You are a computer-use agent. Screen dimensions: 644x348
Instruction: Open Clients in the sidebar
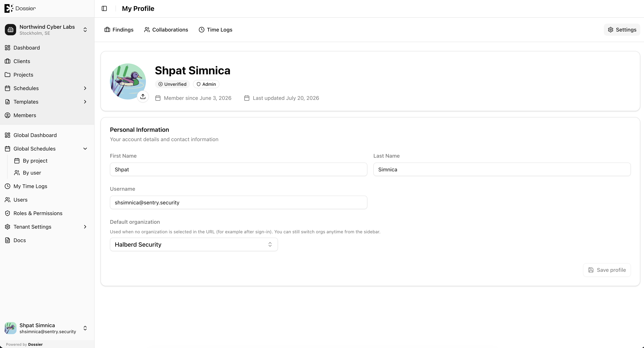click(47, 61)
